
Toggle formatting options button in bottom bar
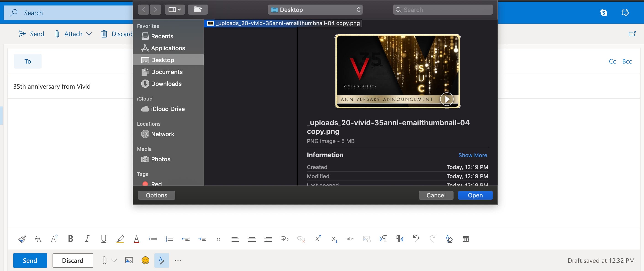[161, 260]
